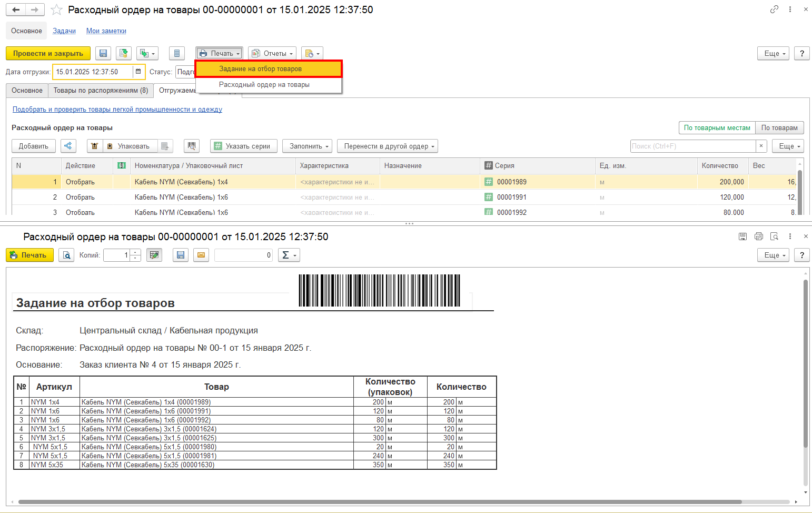Click the send by email envelope icon
This screenshot has width=812, height=513.
click(201, 255)
